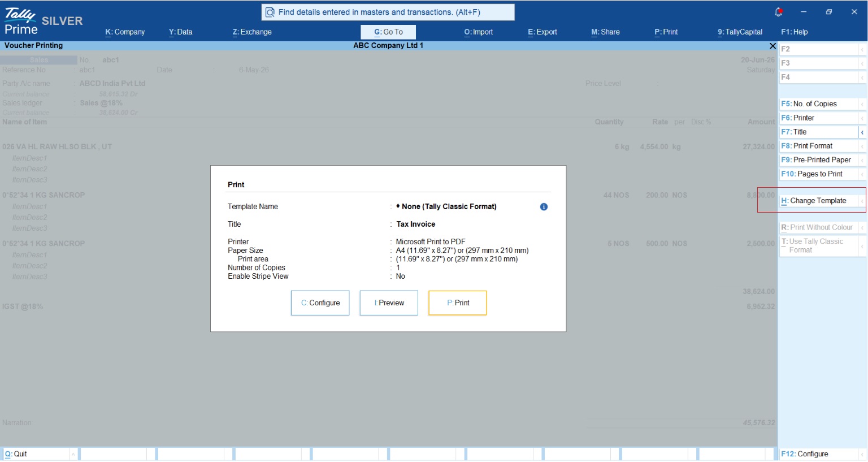Expand arrow beside F8: Print Format
The width and height of the screenshot is (868, 462).
pos(862,146)
